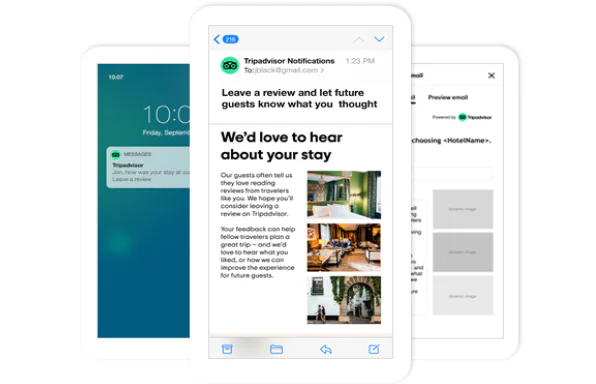
Task: Click the HotelName placeholder text
Action: click(468, 140)
